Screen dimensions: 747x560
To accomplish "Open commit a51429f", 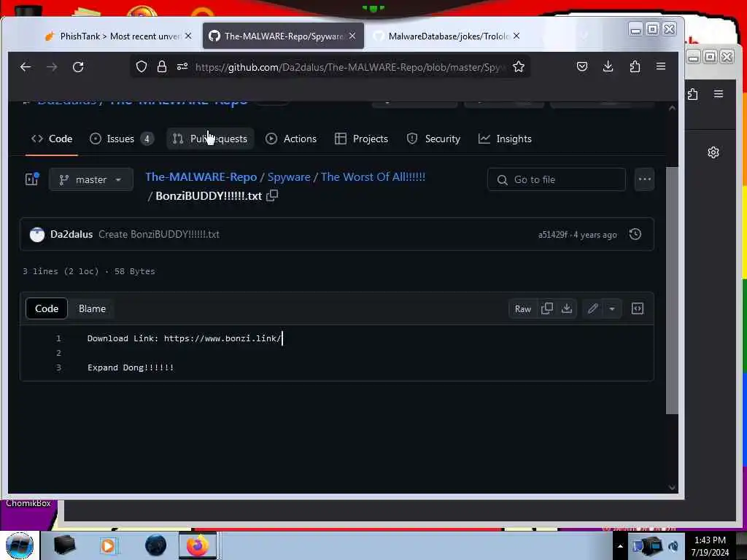I will (x=553, y=235).
